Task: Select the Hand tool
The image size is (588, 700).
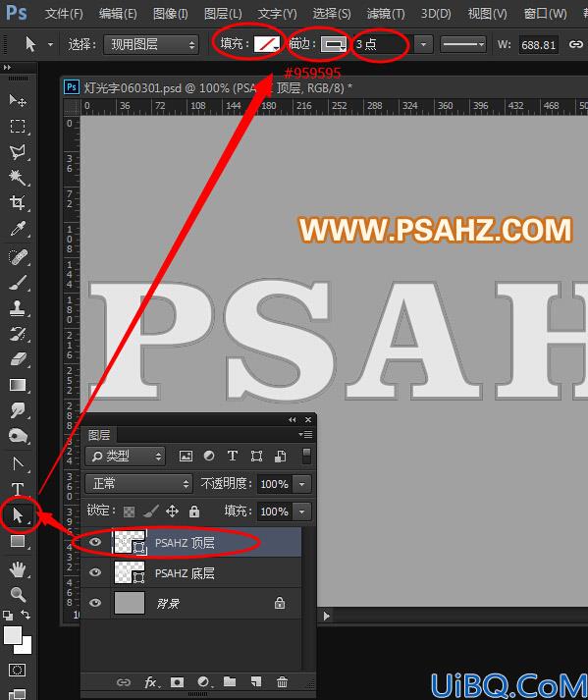Action: tap(18, 569)
